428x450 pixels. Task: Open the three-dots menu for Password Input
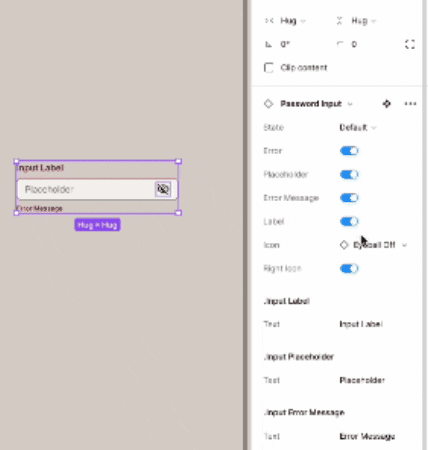[410, 104]
